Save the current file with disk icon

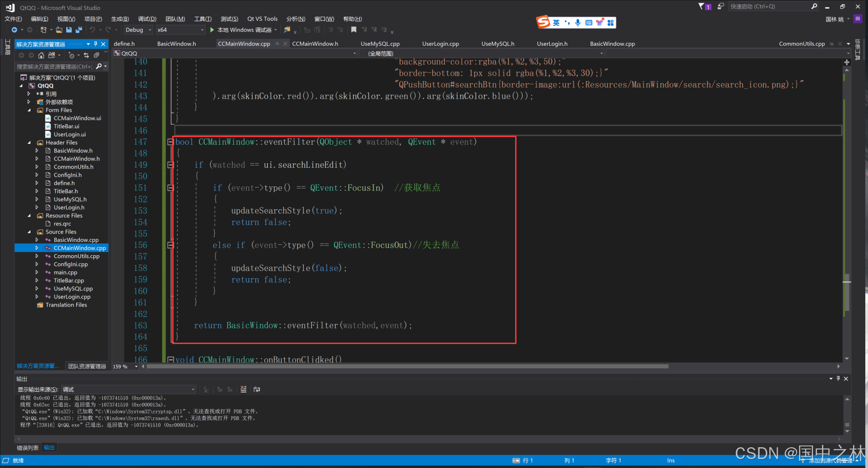69,30
